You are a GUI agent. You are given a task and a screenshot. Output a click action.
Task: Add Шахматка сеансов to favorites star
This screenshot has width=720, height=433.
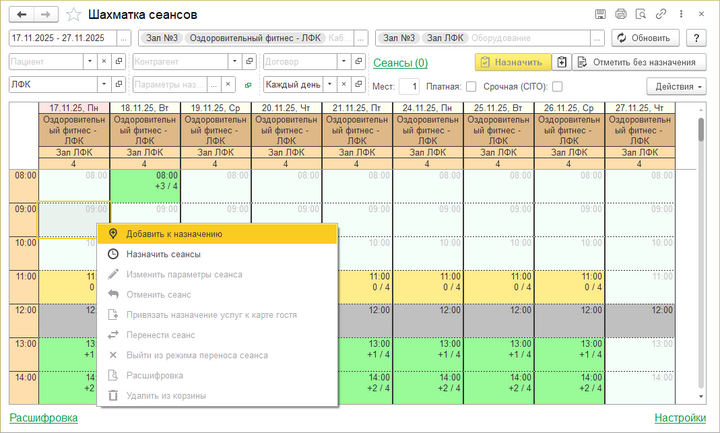click(73, 15)
